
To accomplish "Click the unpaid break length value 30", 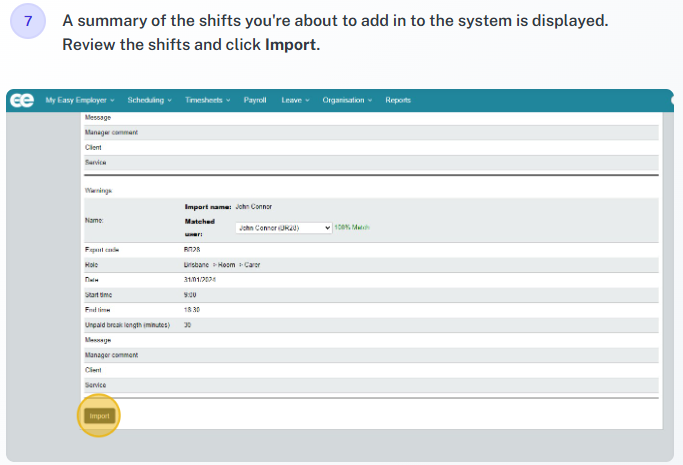I will [x=187, y=325].
